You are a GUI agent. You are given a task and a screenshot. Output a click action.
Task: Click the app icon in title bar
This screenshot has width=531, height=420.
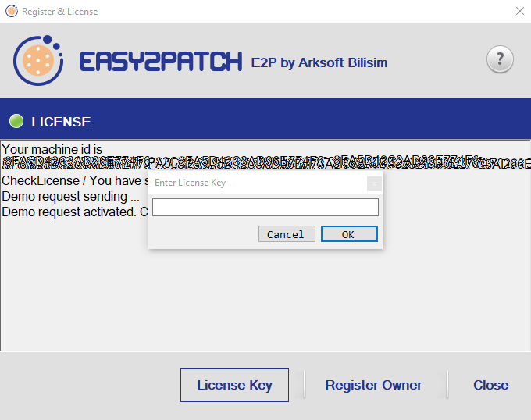click(x=11, y=12)
